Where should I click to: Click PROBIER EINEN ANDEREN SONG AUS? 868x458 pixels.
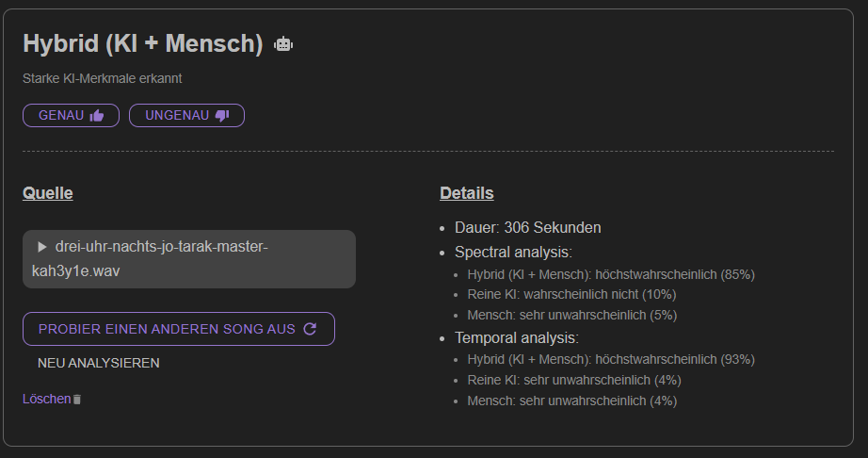click(179, 329)
